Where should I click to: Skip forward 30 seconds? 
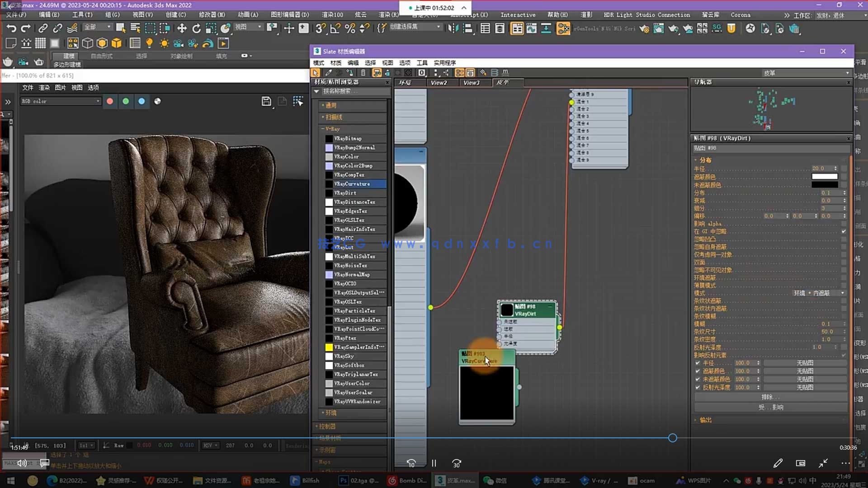click(x=457, y=463)
